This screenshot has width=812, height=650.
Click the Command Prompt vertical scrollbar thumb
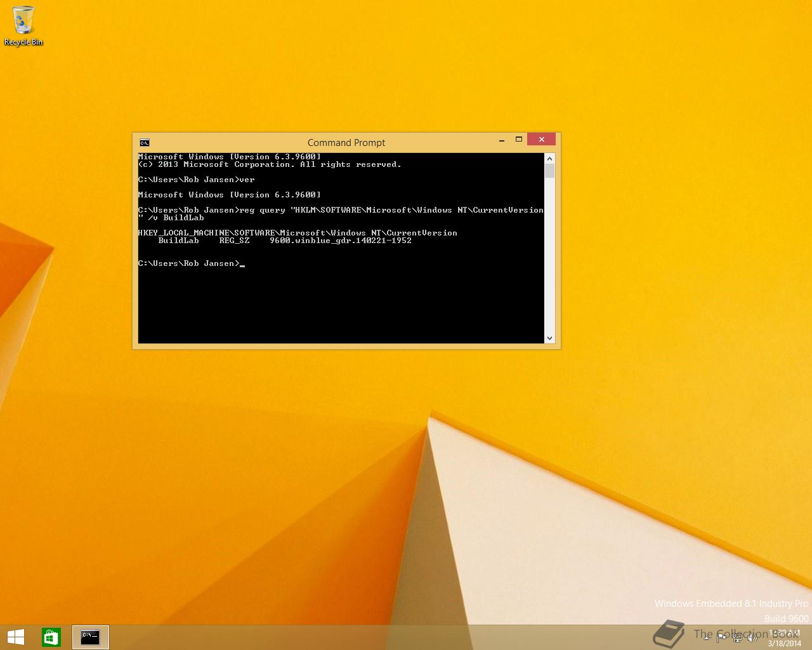pyautogui.click(x=549, y=171)
